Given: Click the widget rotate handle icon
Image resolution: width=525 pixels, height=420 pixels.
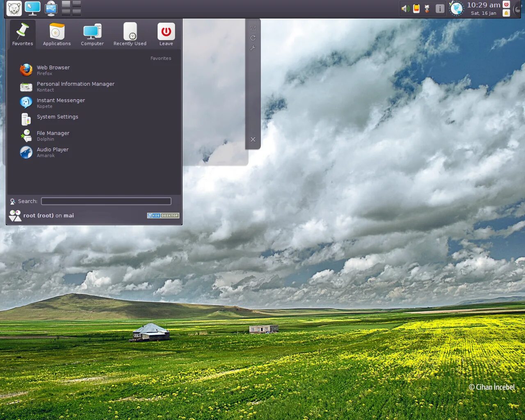Looking at the screenshot, I should tap(253, 38).
